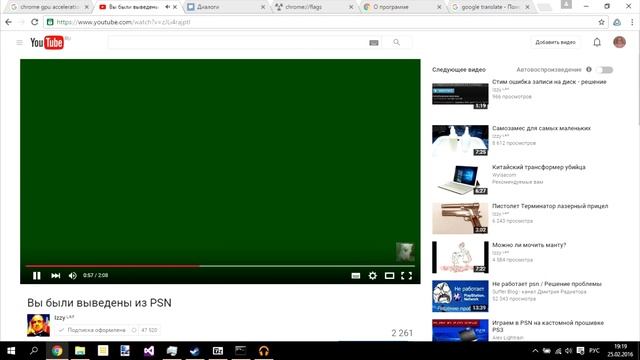This screenshot has width=640, height=360.
Task: Switch to the 'Диалоги' tab
Action: pyautogui.click(x=224, y=7)
